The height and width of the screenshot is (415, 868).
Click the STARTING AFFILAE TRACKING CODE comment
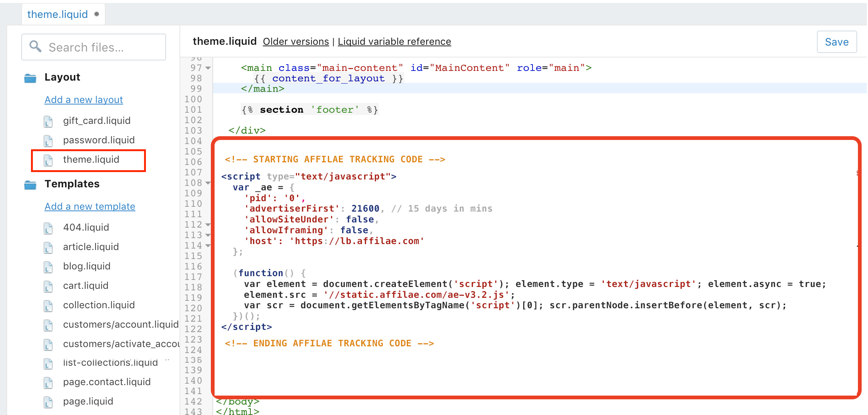tap(335, 159)
